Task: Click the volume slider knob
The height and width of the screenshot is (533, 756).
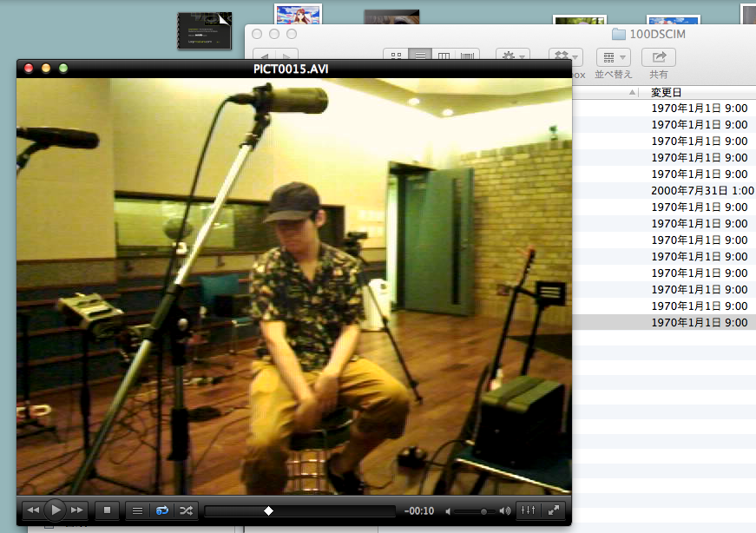Action: [483, 511]
